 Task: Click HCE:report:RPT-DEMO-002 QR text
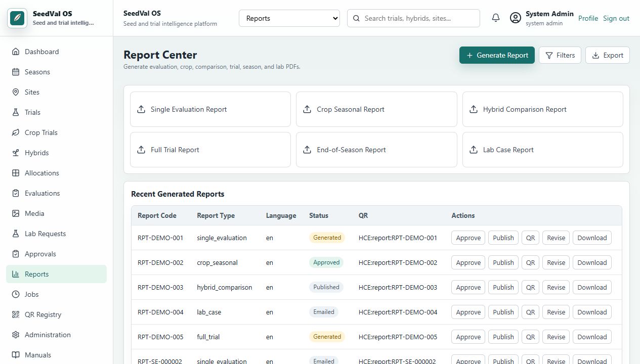[x=398, y=262]
